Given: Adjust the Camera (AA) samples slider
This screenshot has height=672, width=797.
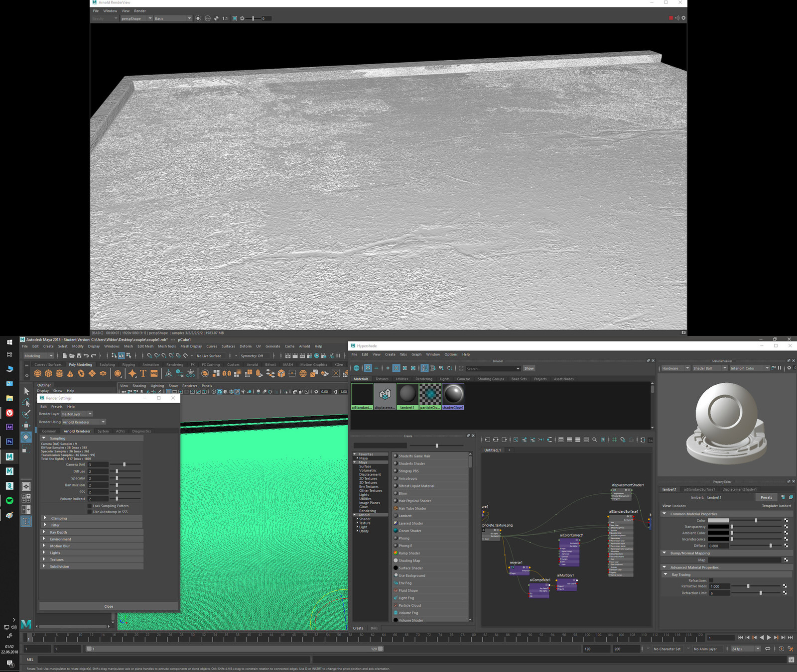Looking at the screenshot, I should click(x=125, y=464).
